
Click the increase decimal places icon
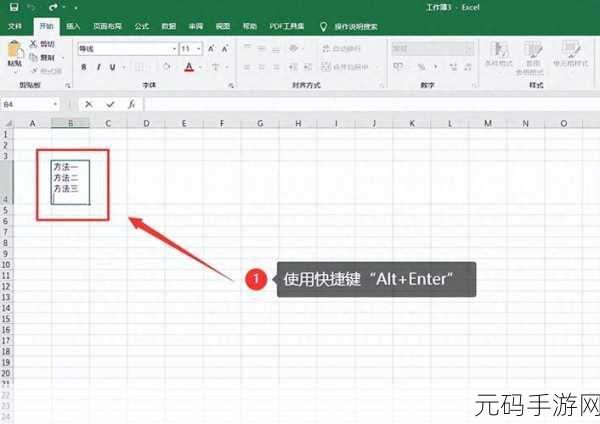click(453, 67)
